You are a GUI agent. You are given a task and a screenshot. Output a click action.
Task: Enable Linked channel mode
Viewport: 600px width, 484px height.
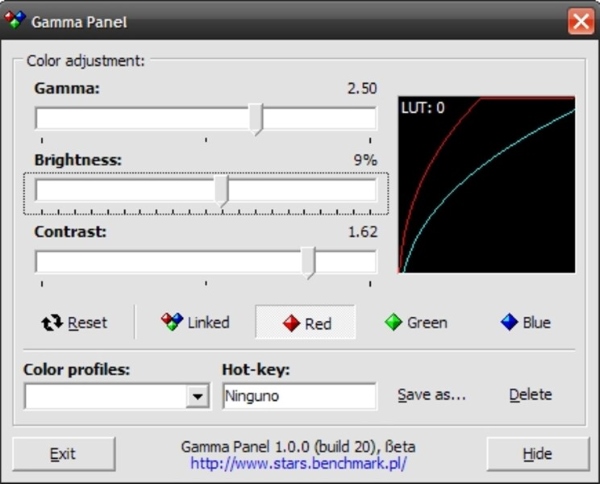(x=196, y=323)
